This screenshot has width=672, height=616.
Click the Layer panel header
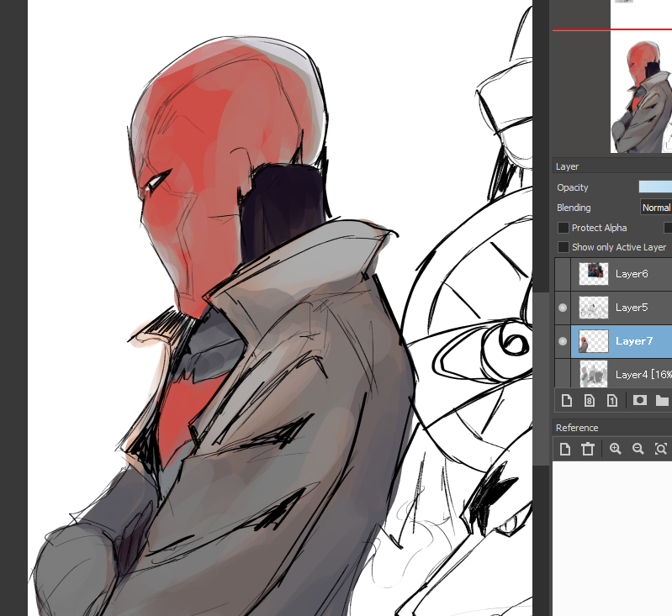click(x=612, y=166)
